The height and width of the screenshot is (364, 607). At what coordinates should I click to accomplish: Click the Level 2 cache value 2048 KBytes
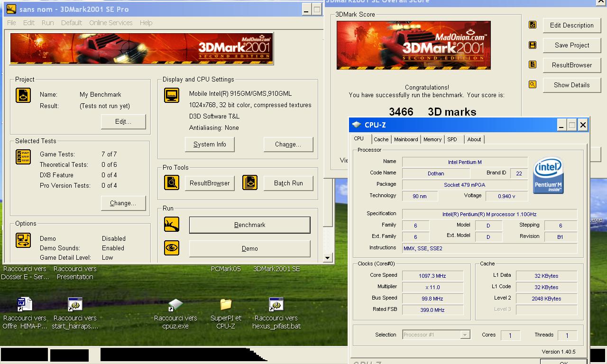coord(546,299)
